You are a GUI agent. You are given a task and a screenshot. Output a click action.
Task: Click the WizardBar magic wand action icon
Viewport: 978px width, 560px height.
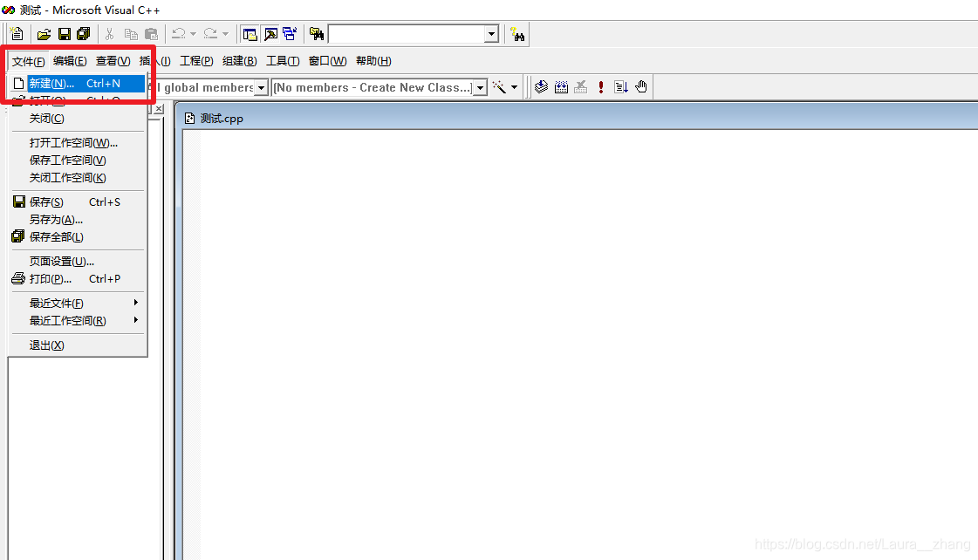click(499, 87)
